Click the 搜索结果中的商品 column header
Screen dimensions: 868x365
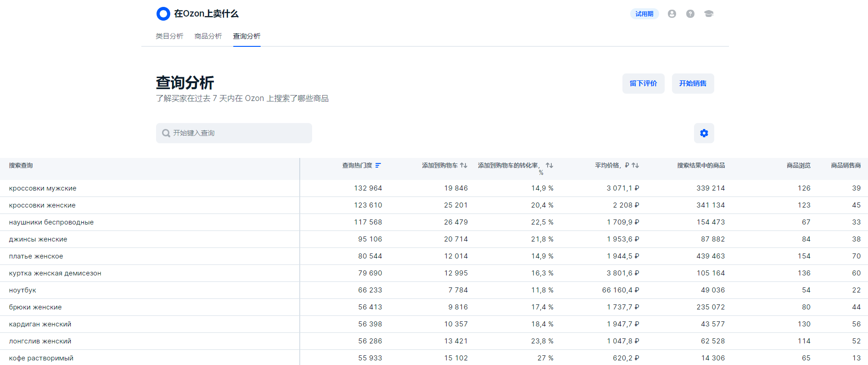click(x=700, y=165)
